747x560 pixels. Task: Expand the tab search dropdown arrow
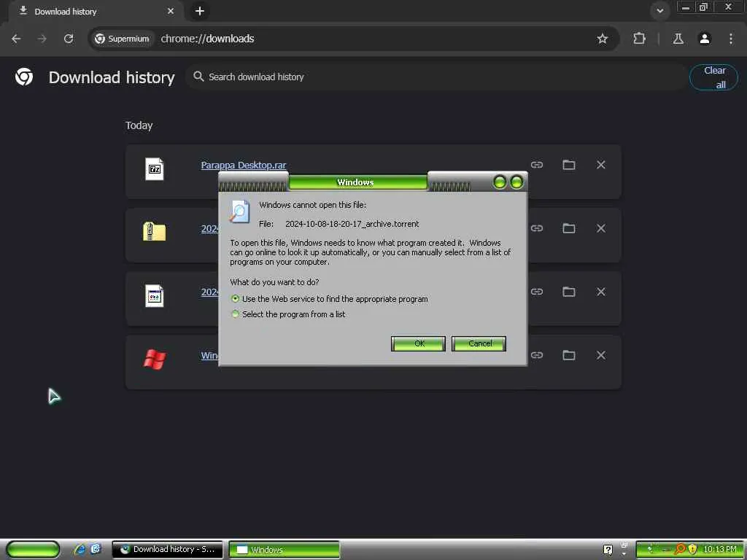click(659, 11)
